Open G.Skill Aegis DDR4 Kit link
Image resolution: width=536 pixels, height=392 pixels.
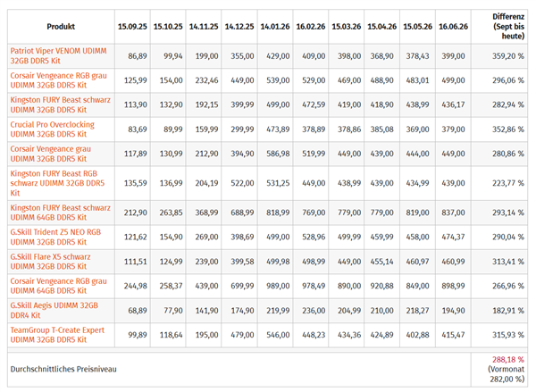[x=54, y=311]
